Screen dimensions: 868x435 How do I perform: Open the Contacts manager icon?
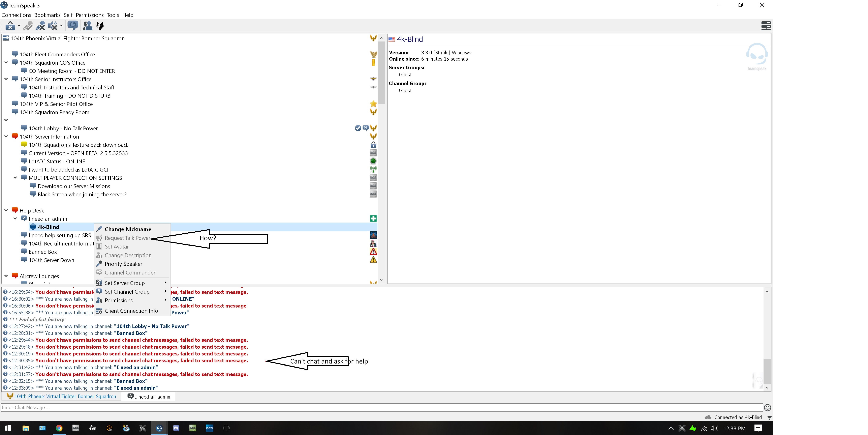tap(88, 26)
